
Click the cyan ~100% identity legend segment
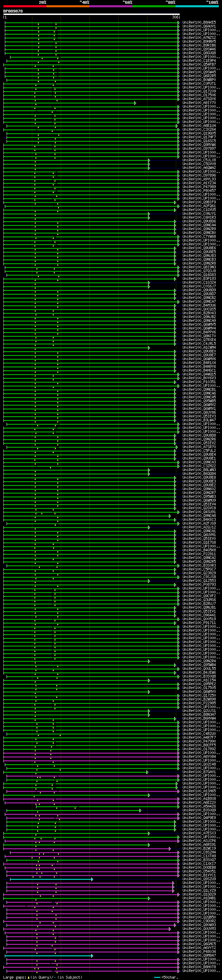[x=197, y=6]
